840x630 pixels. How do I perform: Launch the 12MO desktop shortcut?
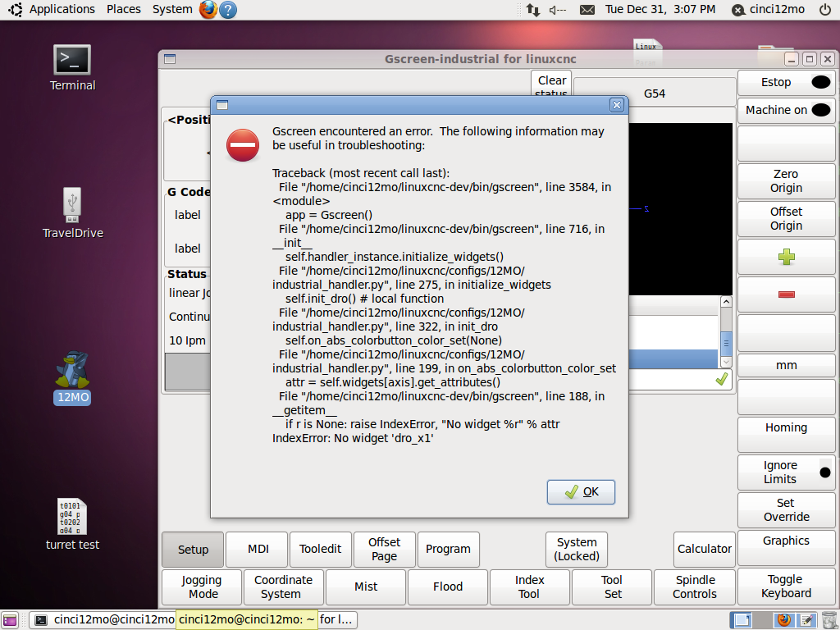click(72, 377)
